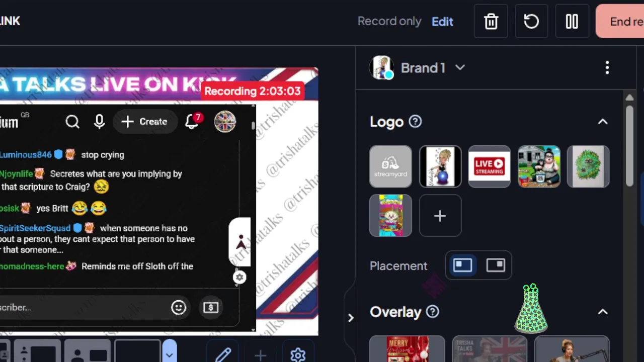Click the Recording 2:03:03 timer badge
The width and height of the screenshot is (644, 362).
253,91
